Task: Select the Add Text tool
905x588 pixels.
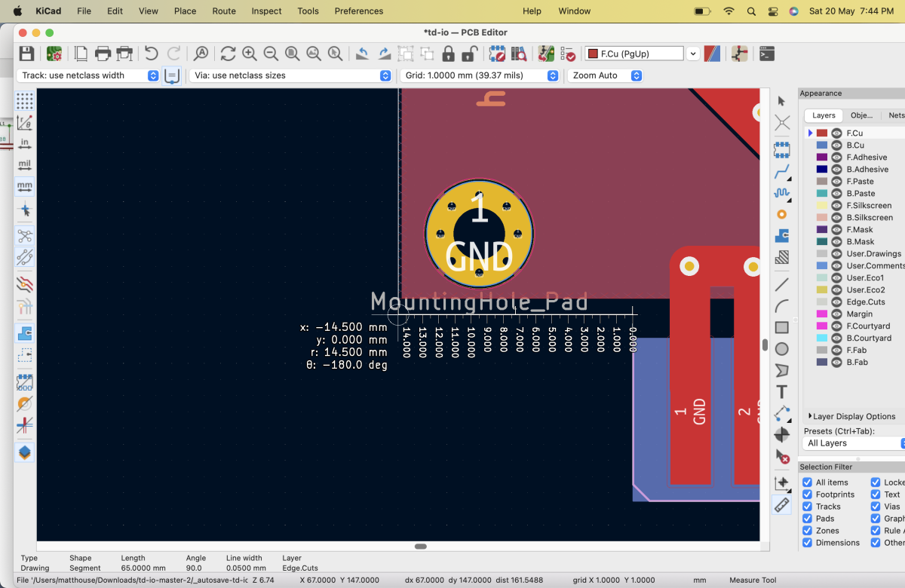Action: 782,392
